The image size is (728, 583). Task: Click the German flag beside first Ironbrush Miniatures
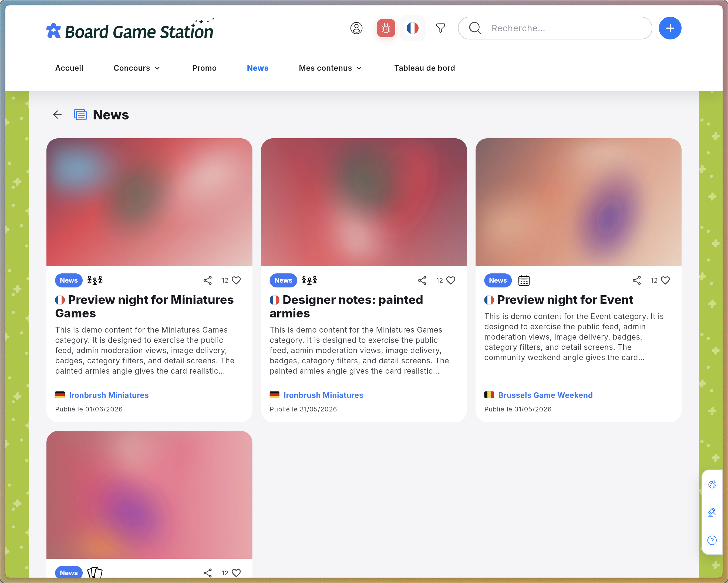click(x=60, y=394)
